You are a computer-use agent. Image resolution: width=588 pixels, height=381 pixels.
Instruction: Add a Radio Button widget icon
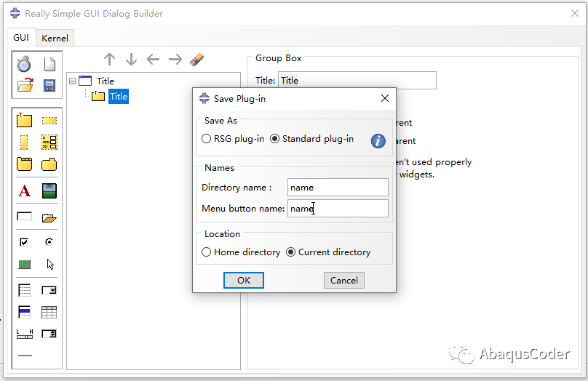pyautogui.click(x=49, y=242)
